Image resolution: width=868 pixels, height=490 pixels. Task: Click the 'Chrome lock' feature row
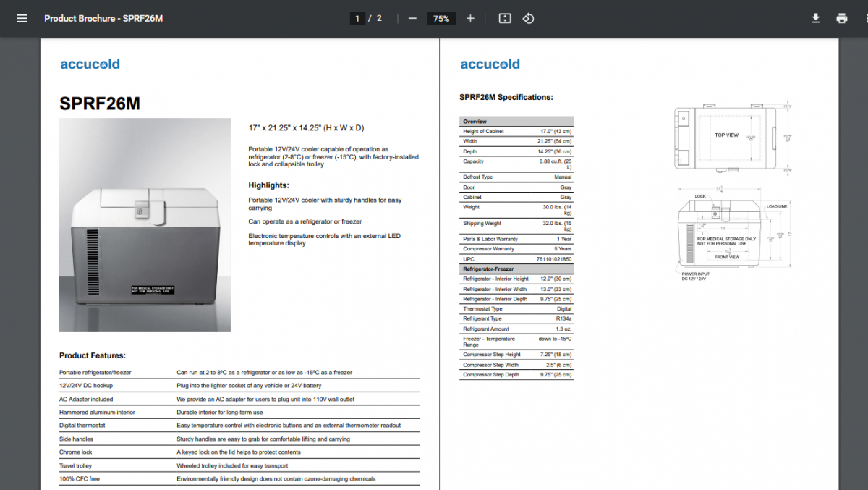[239, 452]
